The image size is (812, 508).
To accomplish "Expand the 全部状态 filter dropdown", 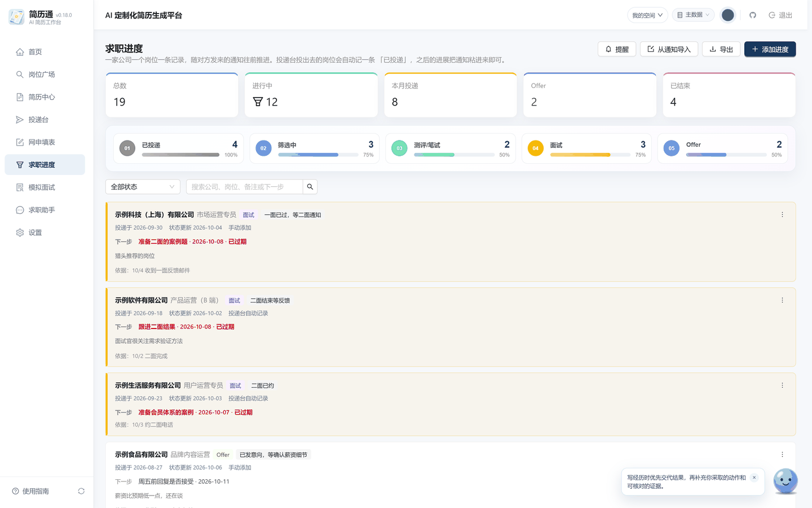I will (143, 187).
